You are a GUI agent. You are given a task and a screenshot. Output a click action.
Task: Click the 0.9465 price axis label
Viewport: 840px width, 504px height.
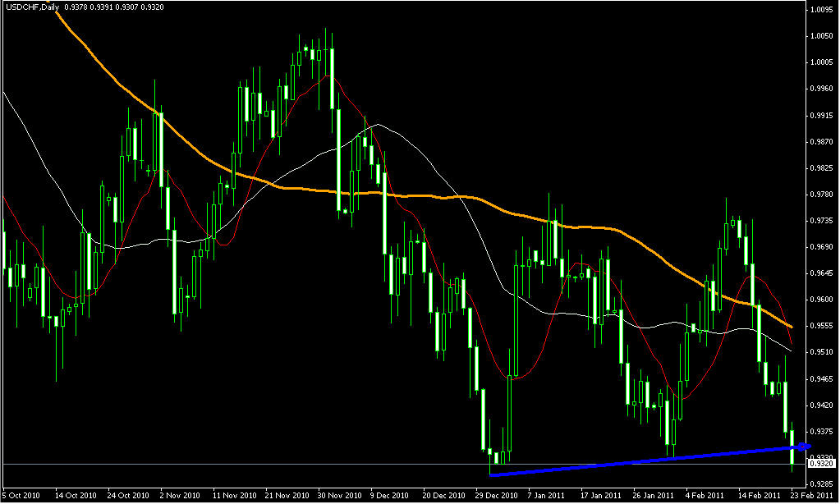pos(822,378)
